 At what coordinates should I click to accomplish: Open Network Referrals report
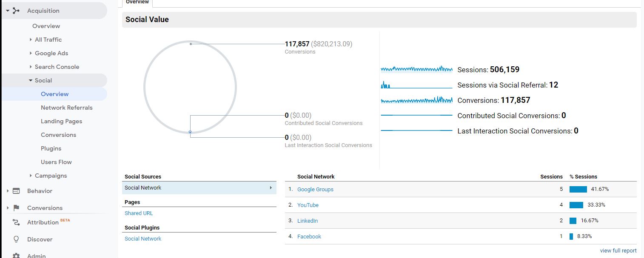click(66, 108)
